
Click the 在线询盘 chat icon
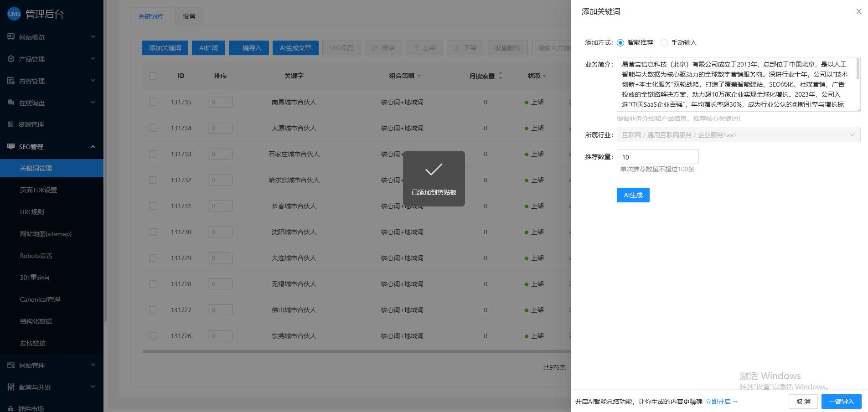coord(11,103)
